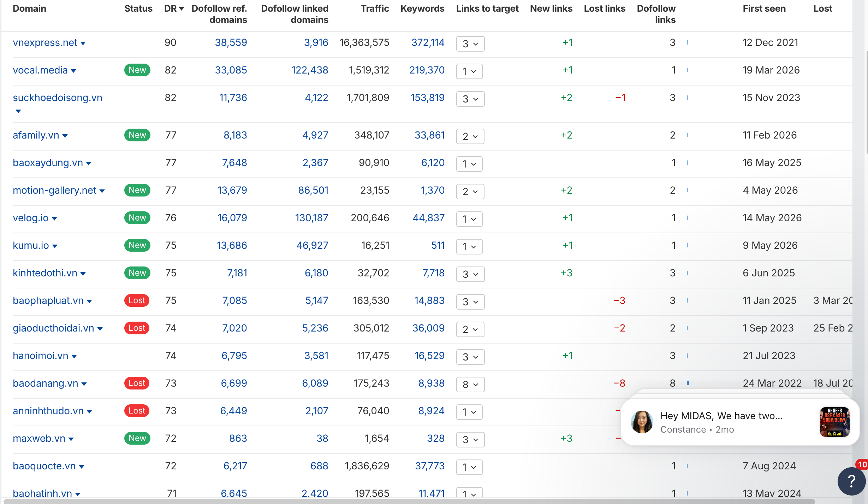The width and height of the screenshot is (868, 504).
Task: Open the Ahrefs Use Cases Showdown thumbnail
Action: pos(834,422)
